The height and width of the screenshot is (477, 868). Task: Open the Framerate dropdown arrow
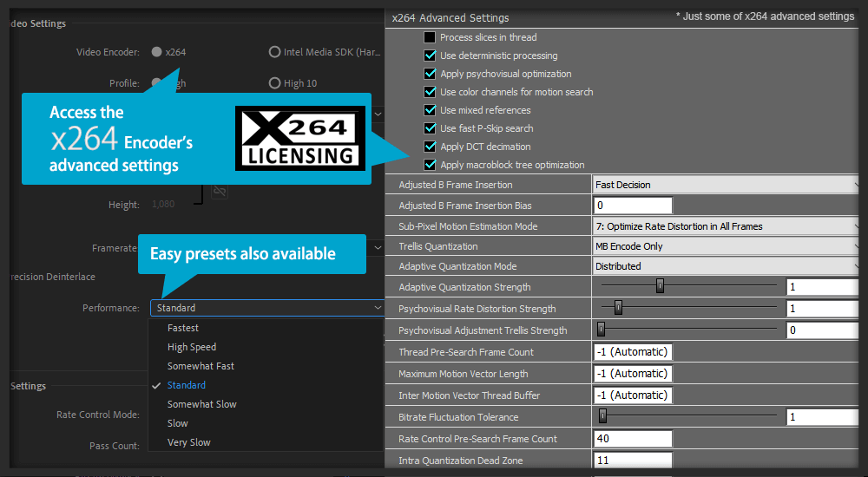point(378,247)
